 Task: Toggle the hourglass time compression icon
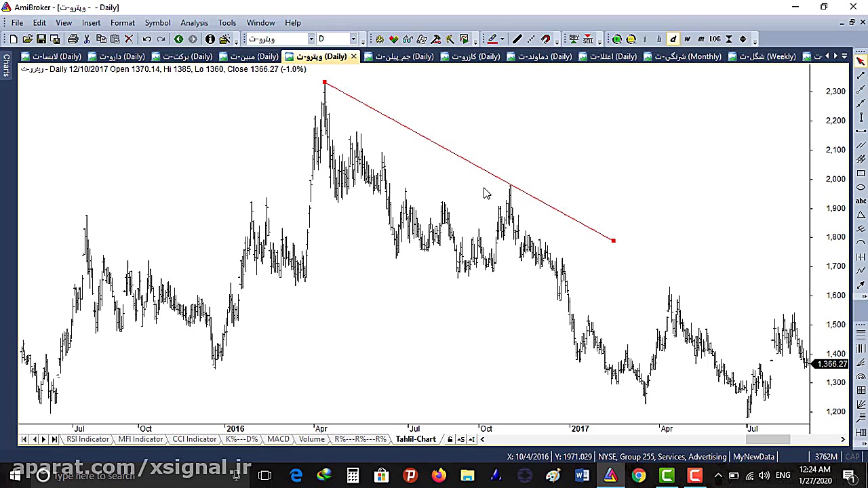click(x=729, y=39)
